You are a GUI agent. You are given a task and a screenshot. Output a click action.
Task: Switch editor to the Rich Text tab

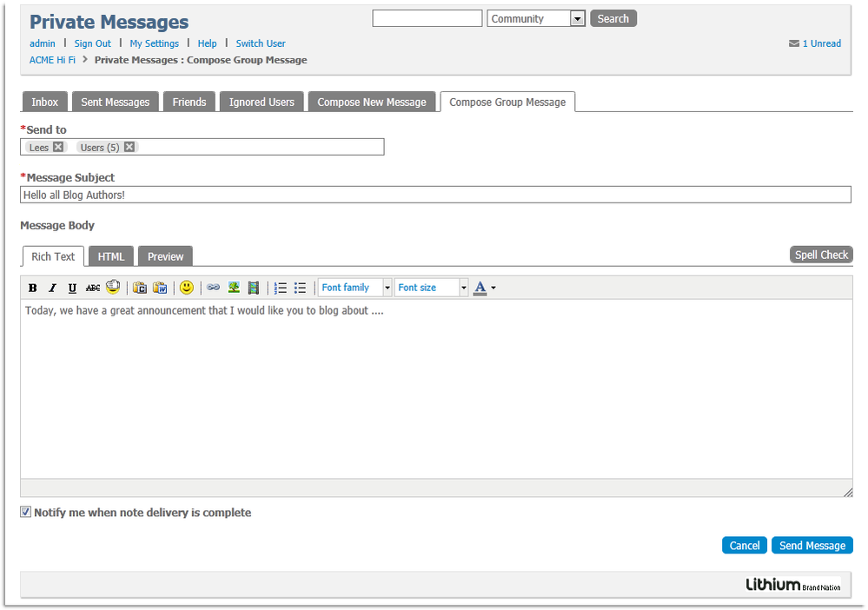(x=53, y=257)
